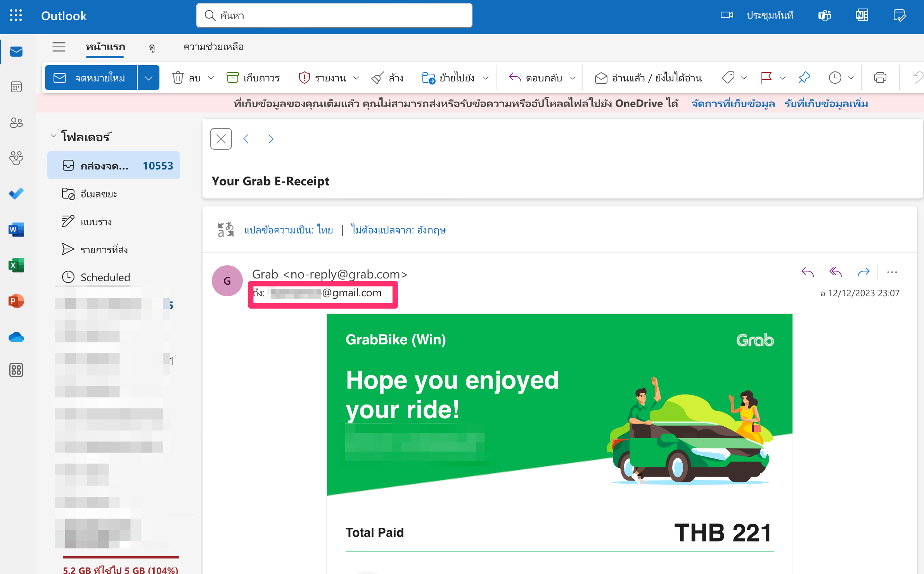The width and height of the screenshot is (924, 574).
Task: Open OneDrive cloud icon in sidebar
Action: click(16, 337)
